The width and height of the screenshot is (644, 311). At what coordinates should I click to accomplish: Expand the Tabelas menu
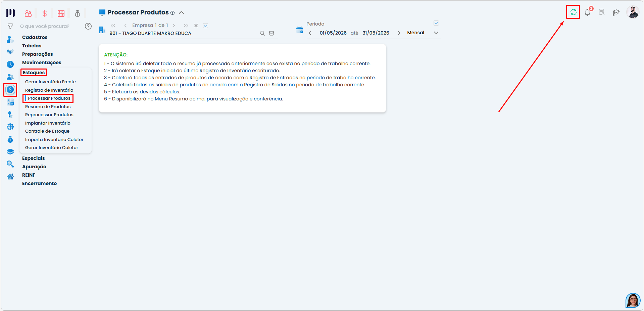[x=32, y=46]
